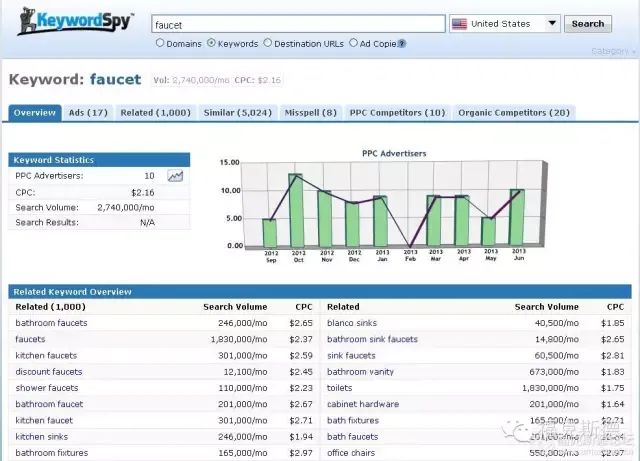640x461 pixels.
Task: Click the Search Results N/A value
Action: [x=147, y=223]
